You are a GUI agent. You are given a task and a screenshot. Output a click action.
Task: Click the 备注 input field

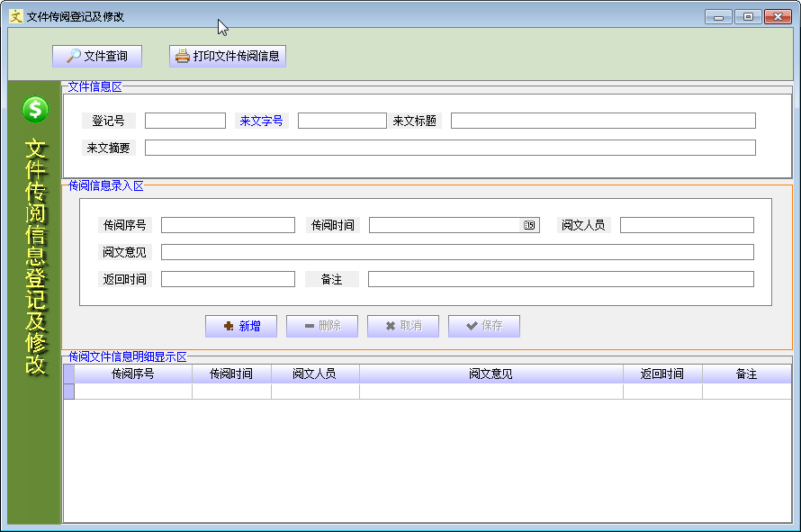(561, 279)
